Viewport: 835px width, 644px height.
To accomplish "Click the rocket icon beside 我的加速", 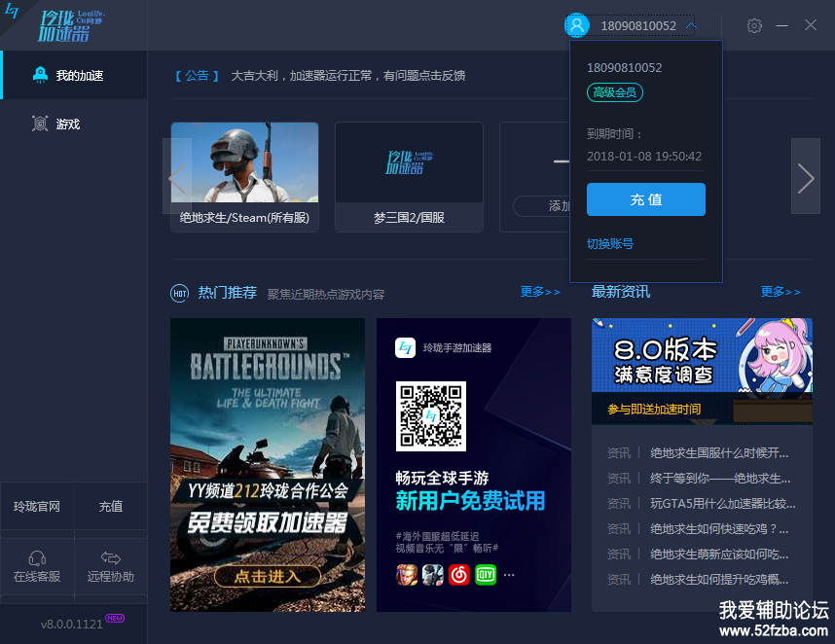I will [41, 75].
